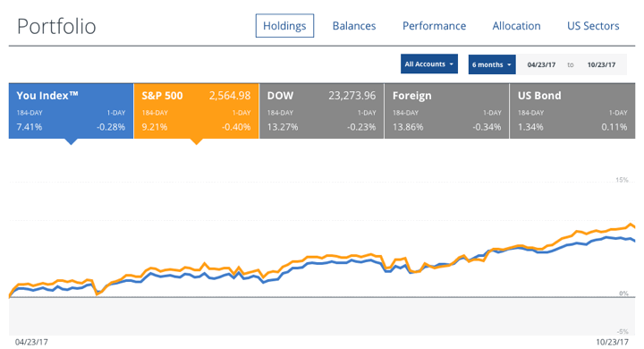Enable the DOW benchmark tile

click(x=322, y=111)
